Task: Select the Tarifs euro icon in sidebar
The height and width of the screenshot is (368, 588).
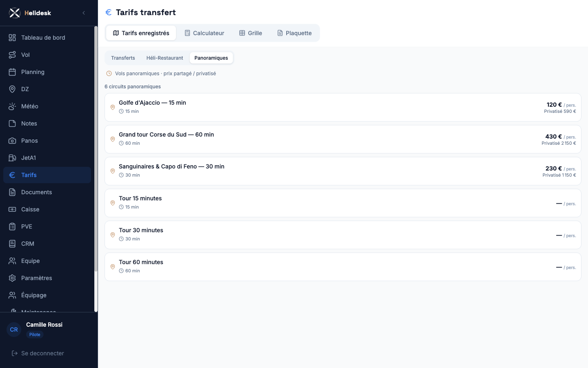Action: click(x=12, y=175)
